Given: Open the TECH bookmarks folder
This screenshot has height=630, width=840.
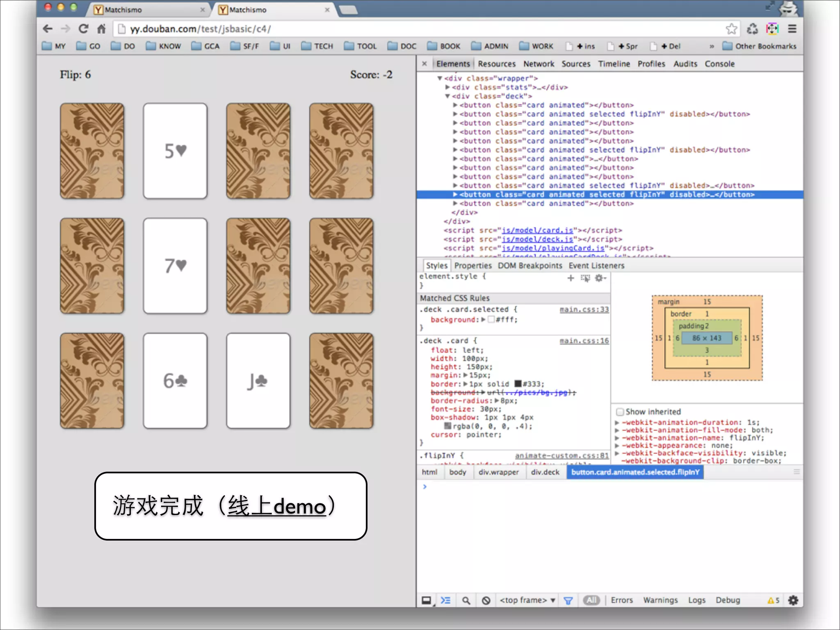Looking at the screenshot, I should coord(317,46).
